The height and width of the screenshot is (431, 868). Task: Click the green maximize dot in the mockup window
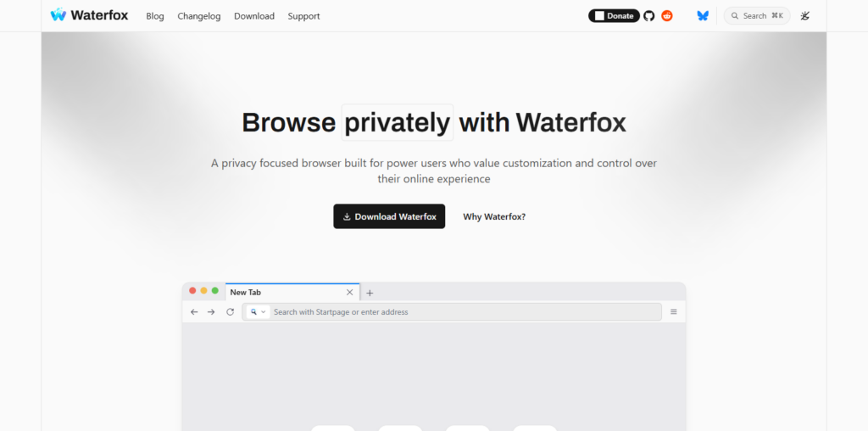[214, 291]
